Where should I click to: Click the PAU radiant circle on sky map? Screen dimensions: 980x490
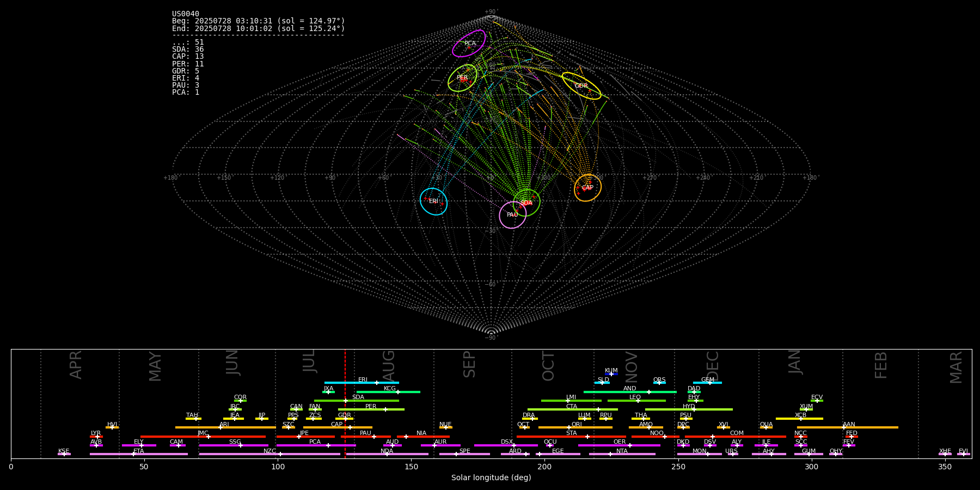(x=512, y=215)
